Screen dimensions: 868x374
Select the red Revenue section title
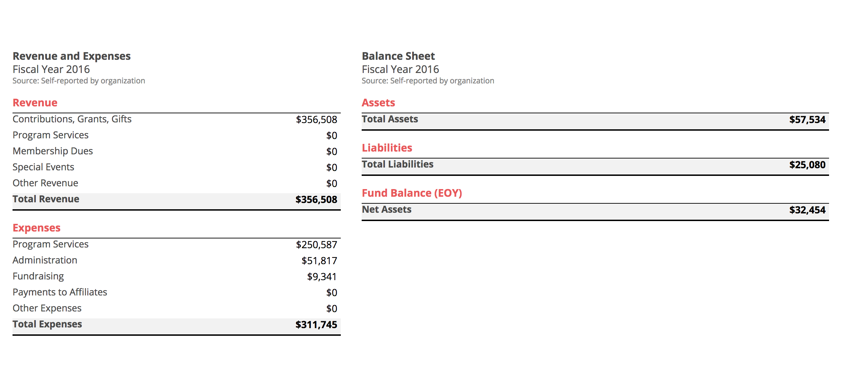tap(35, 103)
